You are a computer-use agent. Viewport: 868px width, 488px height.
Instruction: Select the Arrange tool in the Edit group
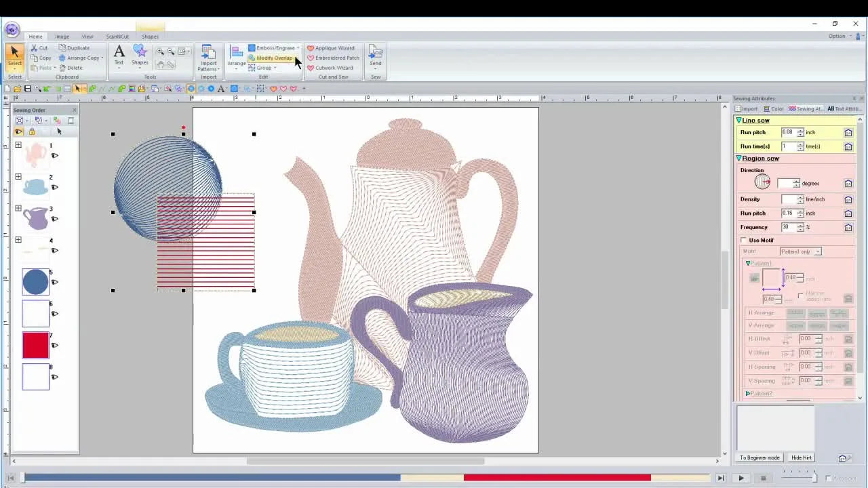click(236, 58)
